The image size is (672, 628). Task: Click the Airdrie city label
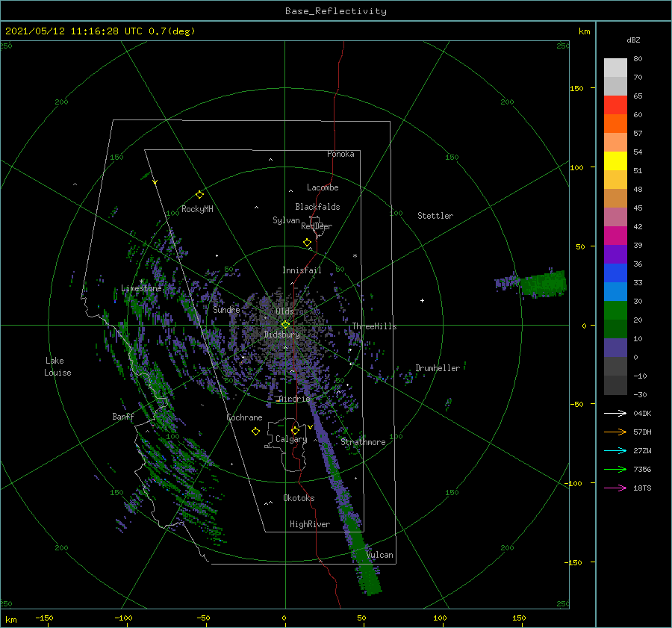(x=294, y=399)
